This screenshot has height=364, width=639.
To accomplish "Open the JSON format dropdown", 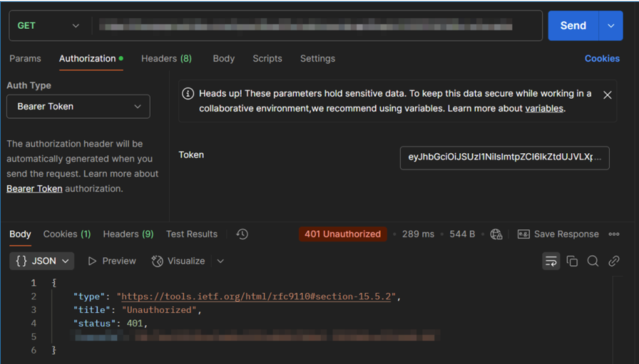I will [42, 261].
